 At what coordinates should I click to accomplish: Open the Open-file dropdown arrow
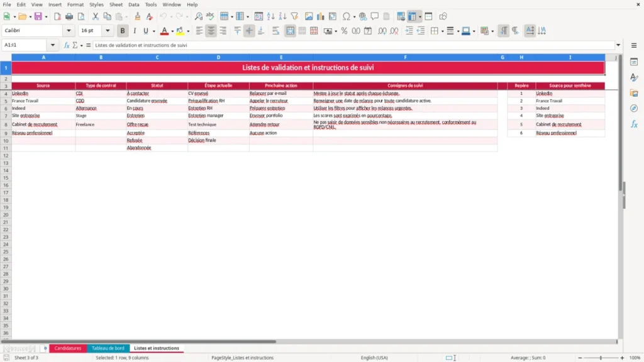coord(30,17)
